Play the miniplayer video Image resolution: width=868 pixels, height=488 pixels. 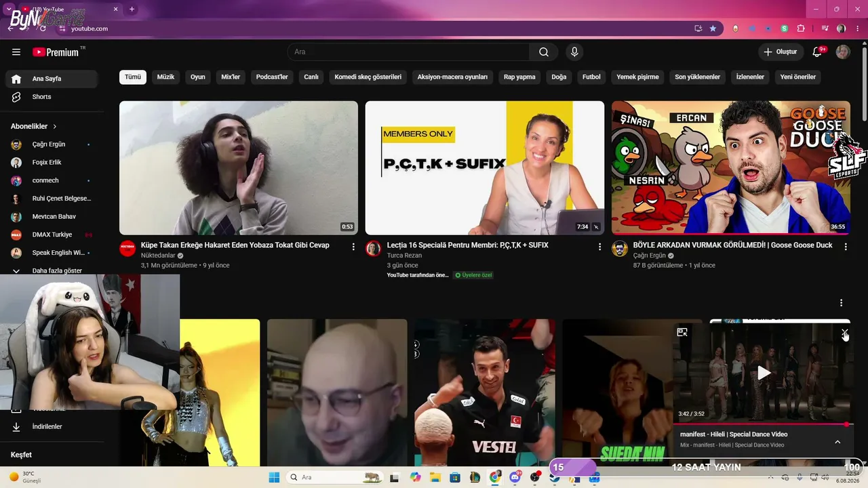(x=764, y=373)
